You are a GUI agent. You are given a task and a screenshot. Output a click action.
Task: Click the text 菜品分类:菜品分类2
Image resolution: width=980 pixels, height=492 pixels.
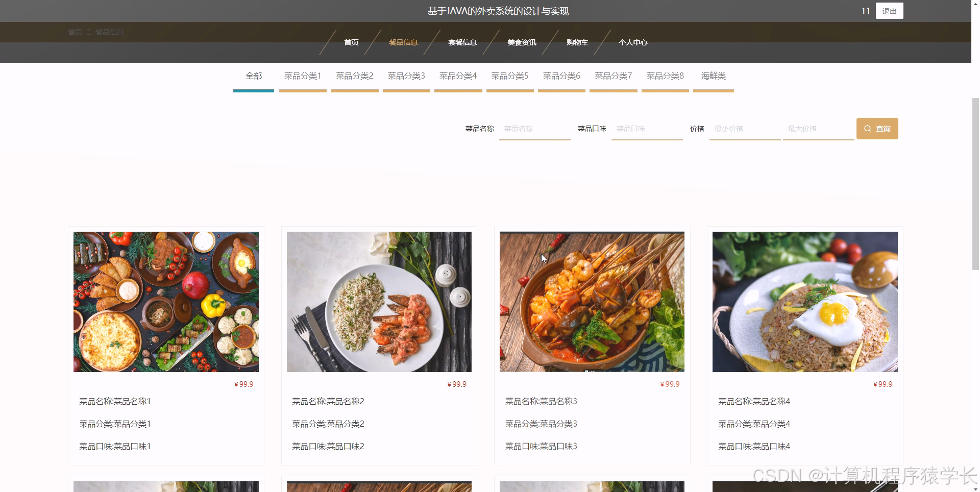point(328,424)
